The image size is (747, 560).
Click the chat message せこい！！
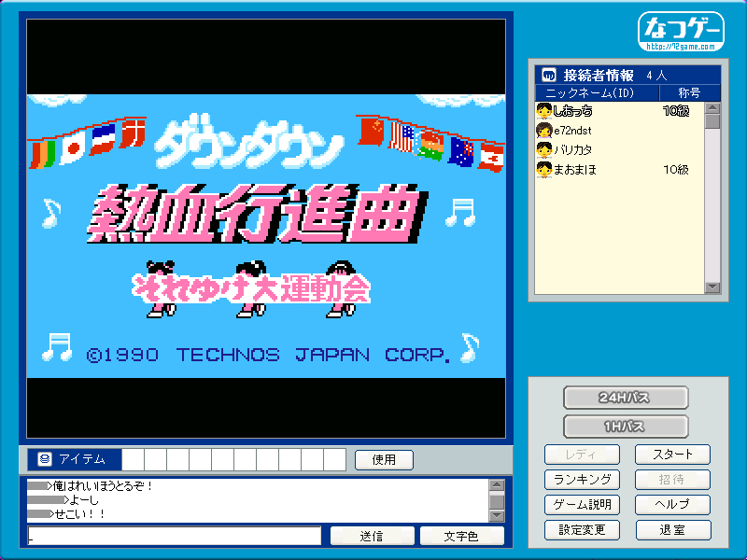(x=79, y=514)
